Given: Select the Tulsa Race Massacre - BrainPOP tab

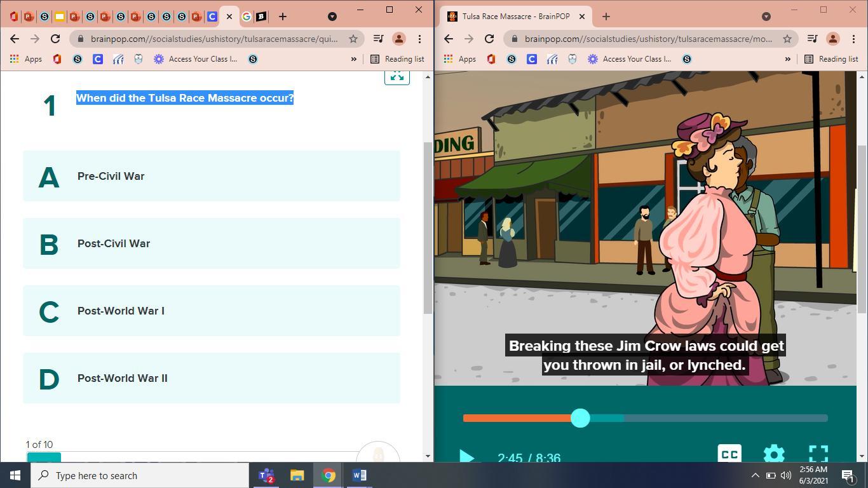Looking at the screenshot, I should (x=515, y=17).
